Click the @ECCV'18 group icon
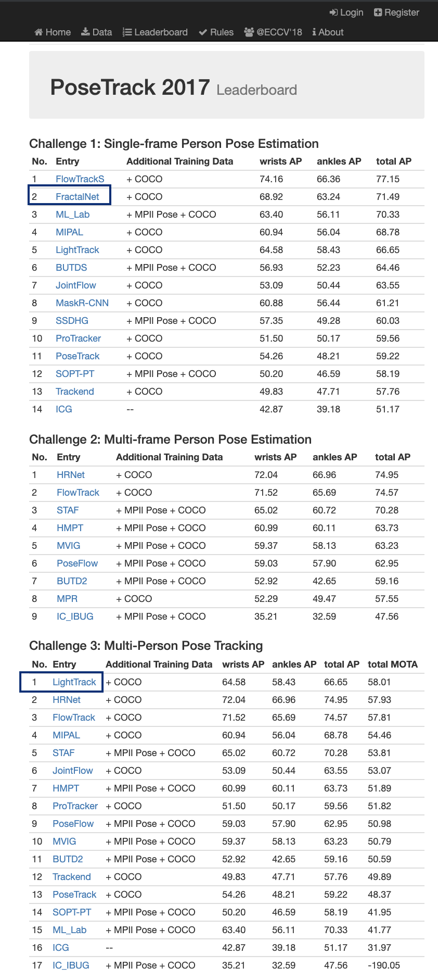 point(249,32)
